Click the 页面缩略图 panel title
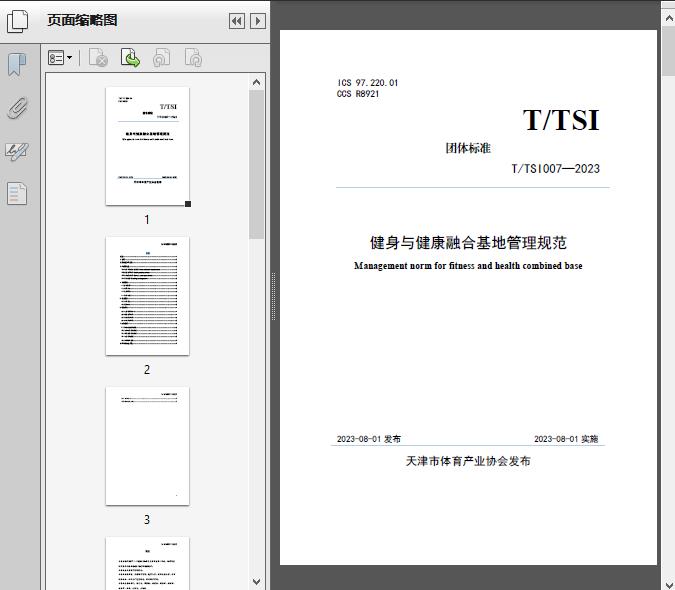 [x=82, y=20]
